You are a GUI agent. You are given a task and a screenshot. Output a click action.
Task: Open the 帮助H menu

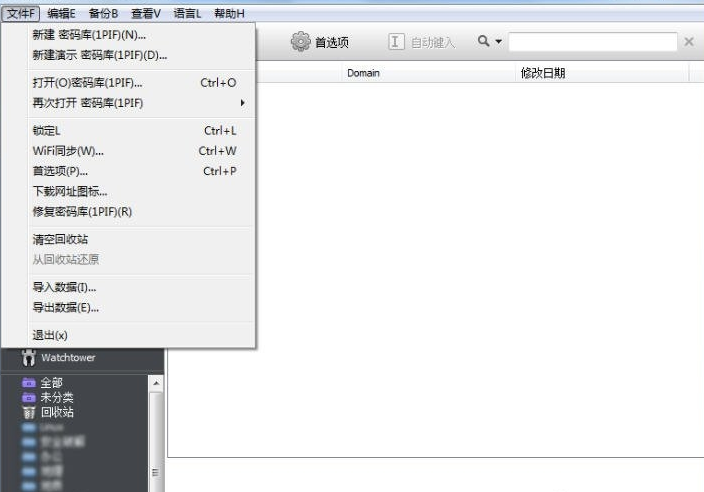pos(229,13)
